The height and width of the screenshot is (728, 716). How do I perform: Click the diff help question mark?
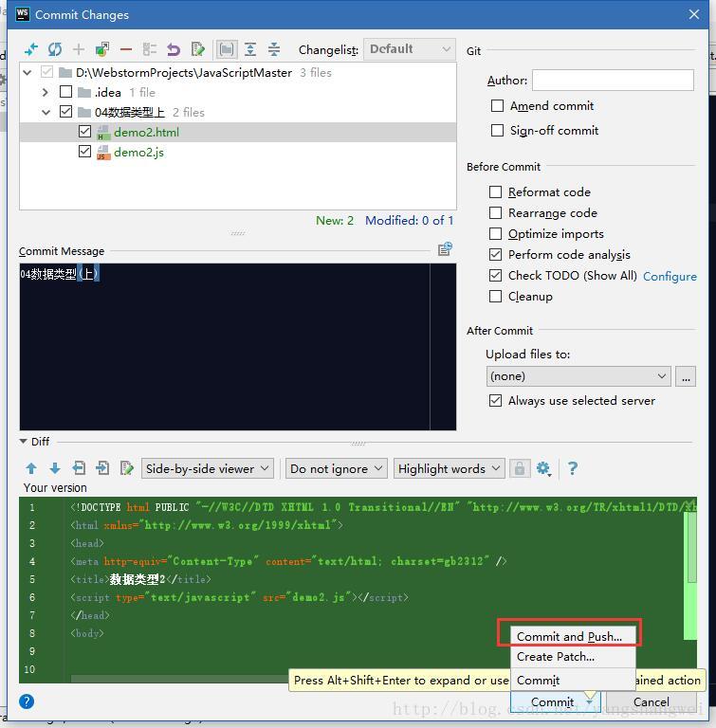coord(572,468)
